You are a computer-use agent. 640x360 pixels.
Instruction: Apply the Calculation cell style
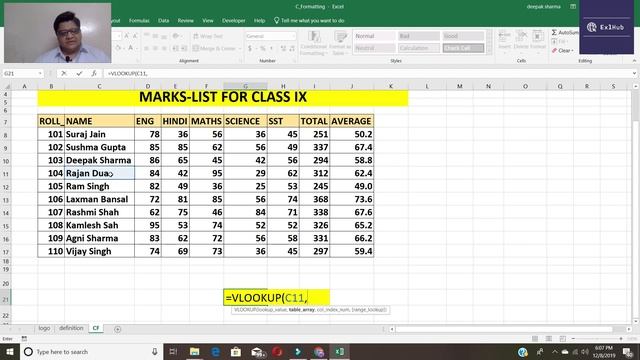click(x=419, y=48)
